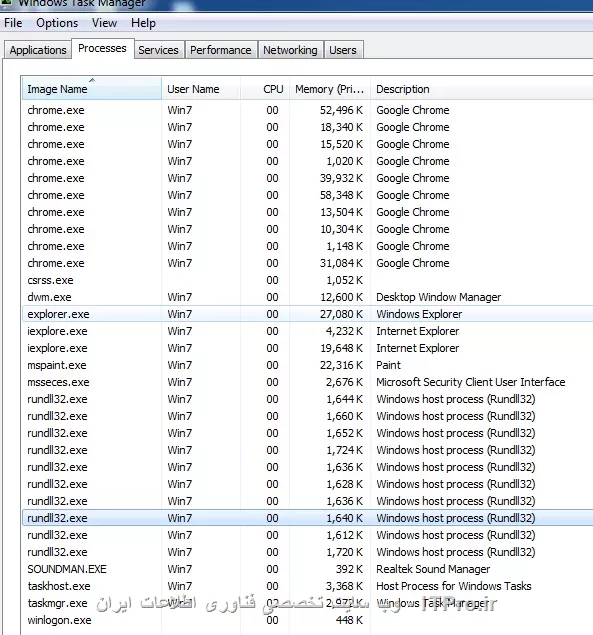This screenshot has width=593, height=635.
Task: Select rundll32.exe row with 1,652 K
Action: click(x=308, y=433)
